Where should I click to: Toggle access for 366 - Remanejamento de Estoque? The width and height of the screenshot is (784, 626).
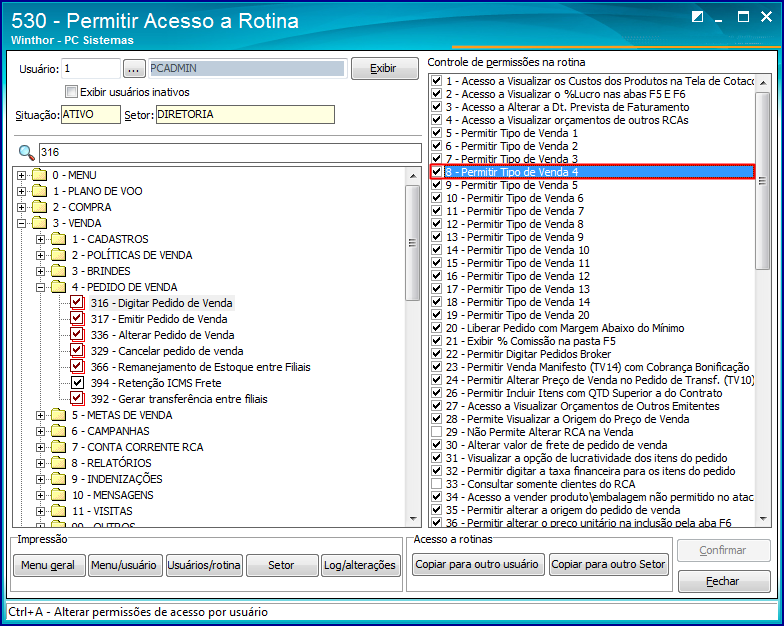[77, 366]
